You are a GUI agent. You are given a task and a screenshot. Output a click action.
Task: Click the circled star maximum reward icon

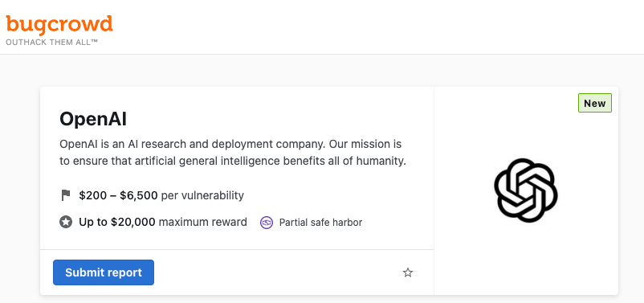click(66, 223)
